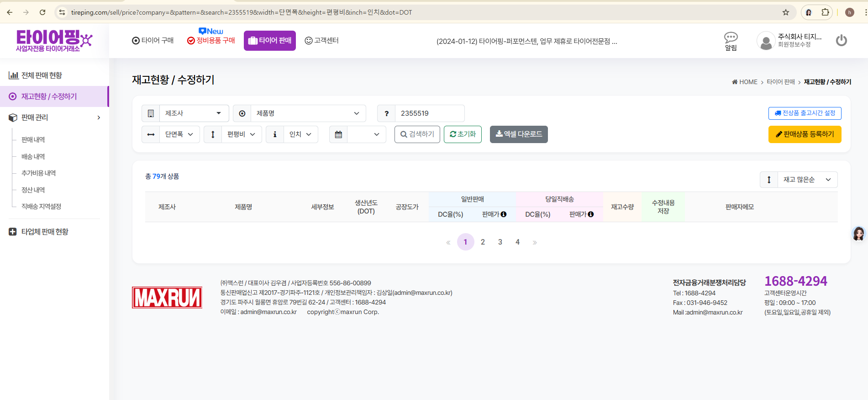
Task: Expand the 판매 관리 sidebar menu
Action: click(54, 117)
